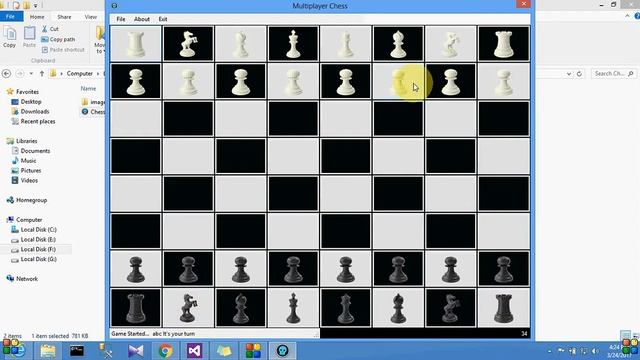Select Music under Libraries

[24, 160]
